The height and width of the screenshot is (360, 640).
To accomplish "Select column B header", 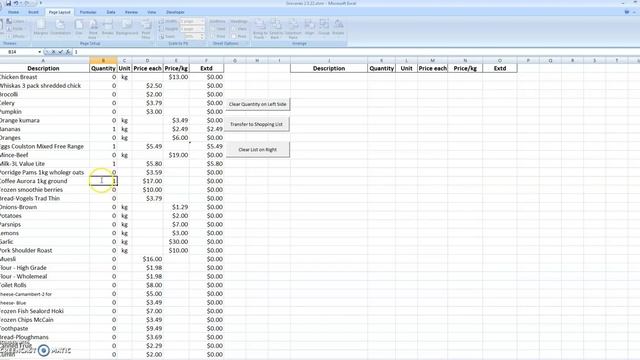I will (x=103, y=60).
